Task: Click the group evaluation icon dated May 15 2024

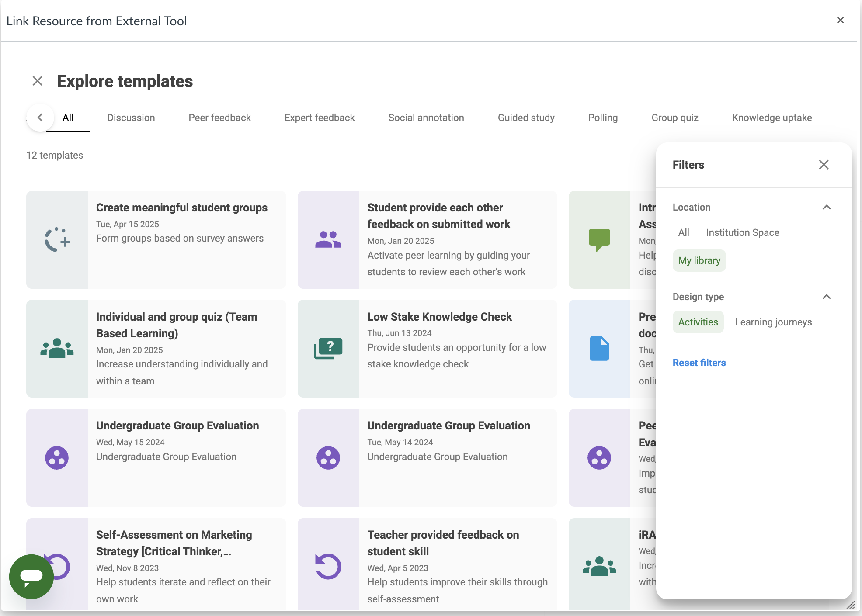Action: pos(57,458)
